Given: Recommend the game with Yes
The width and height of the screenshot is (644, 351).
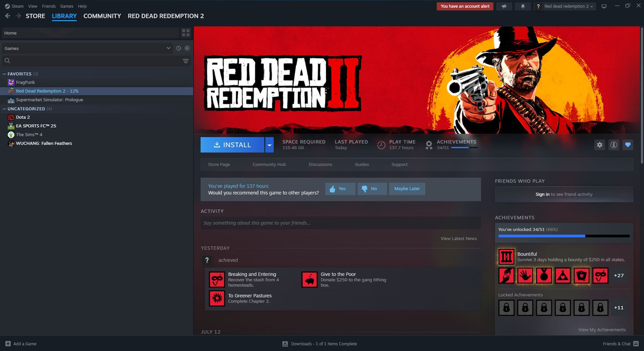Looking at the screenshot, I should [340, 189].
